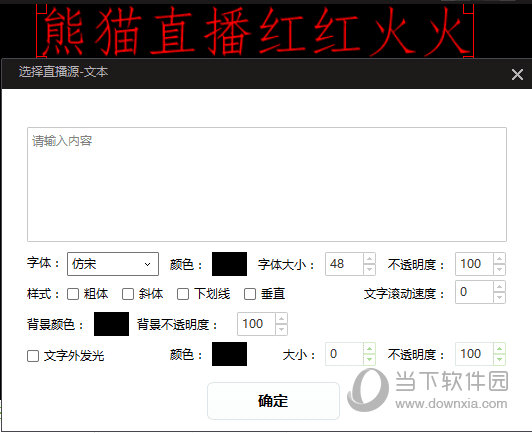Increase 背景不透明度 with up arrow
The height and width of the screenshot is (433, 532).
(x=281, y=319)
